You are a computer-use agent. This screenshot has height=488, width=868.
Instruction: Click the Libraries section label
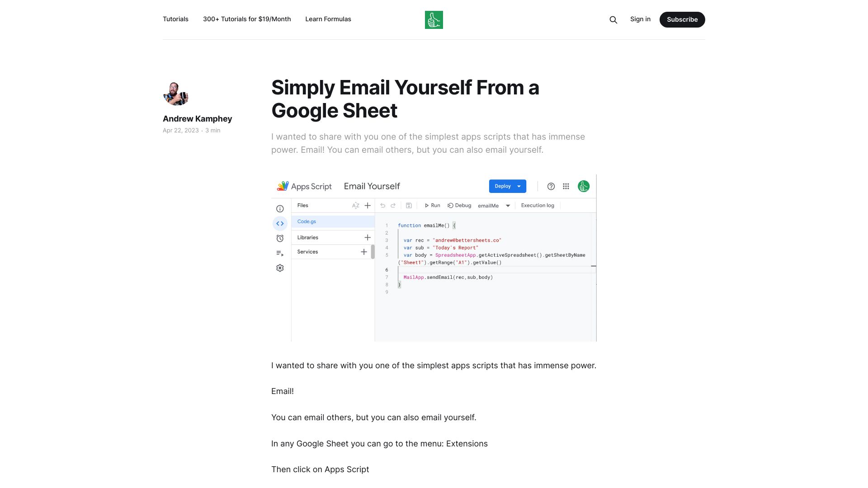308,238
